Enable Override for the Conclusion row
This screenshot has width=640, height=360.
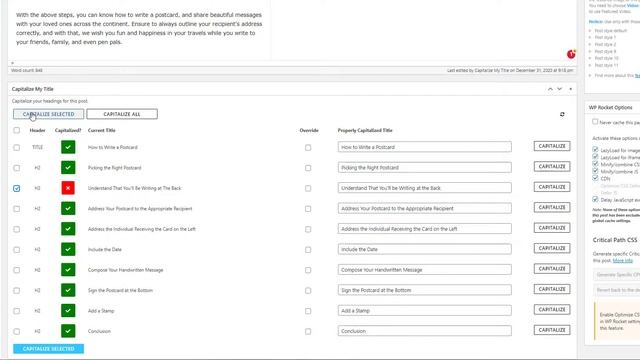click(x=308, y=331)
